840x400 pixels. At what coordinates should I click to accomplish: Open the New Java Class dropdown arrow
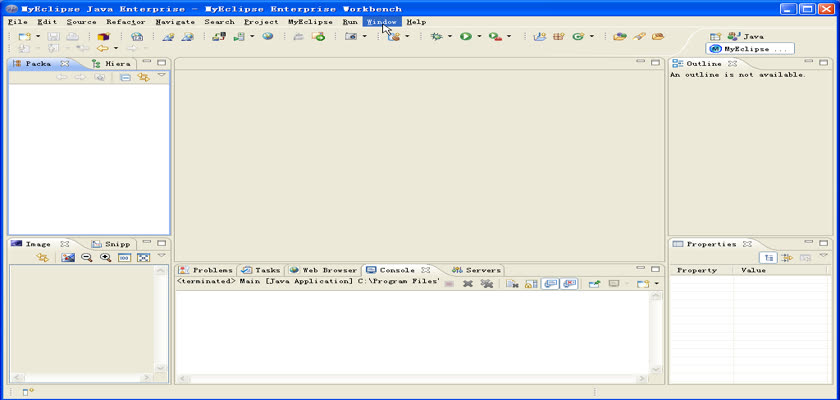point(591,36)
